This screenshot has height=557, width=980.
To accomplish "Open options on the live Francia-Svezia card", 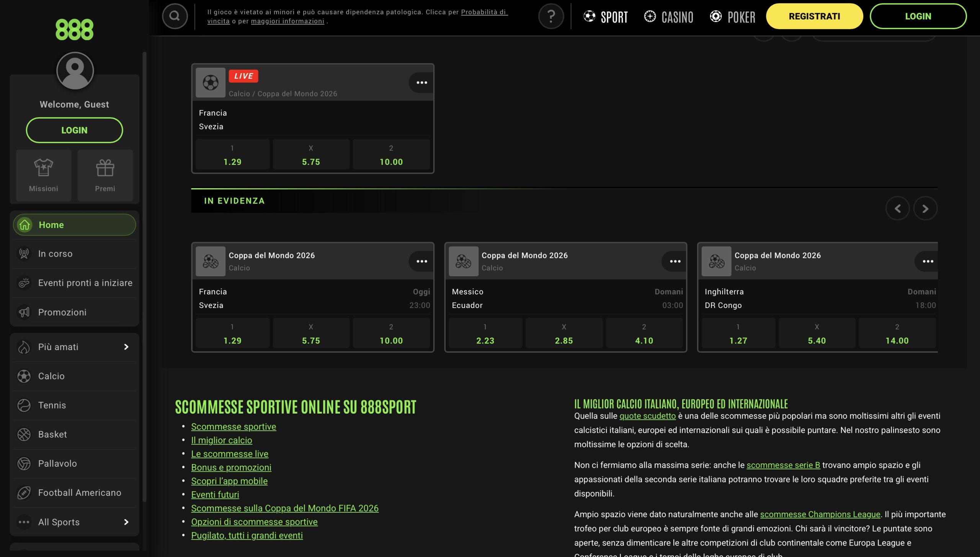I will tap(421, 83).
